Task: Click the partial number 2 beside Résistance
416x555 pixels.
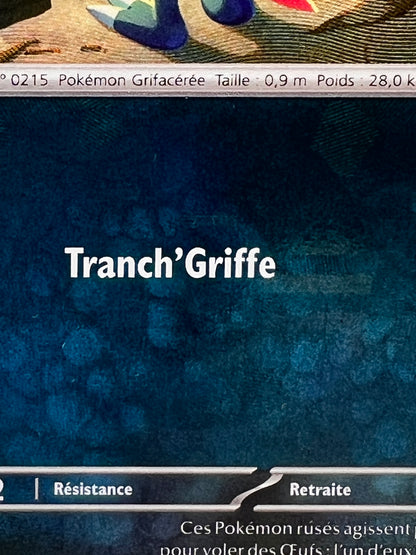Action: click(2, 490)
